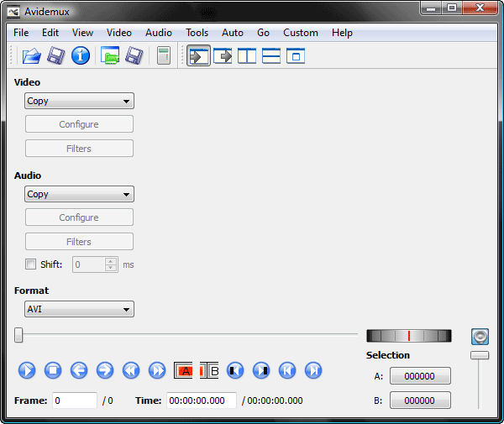The image size is (504, 424).
Task: Set selection marker B
Action: 209,370
